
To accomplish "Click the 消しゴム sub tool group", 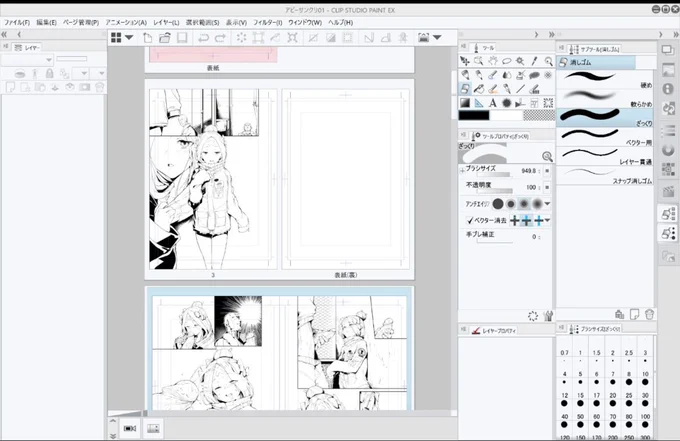I will click(x=596, y=62).
